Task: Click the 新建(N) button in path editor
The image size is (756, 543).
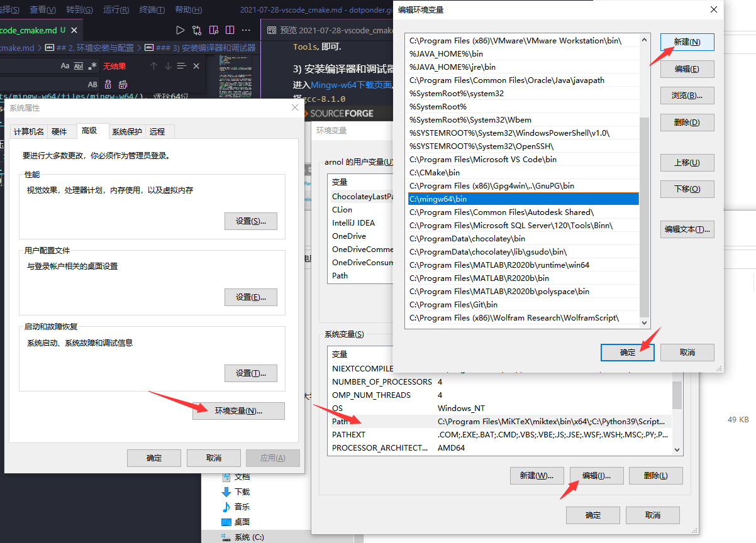Action: [x=687, y=42]
